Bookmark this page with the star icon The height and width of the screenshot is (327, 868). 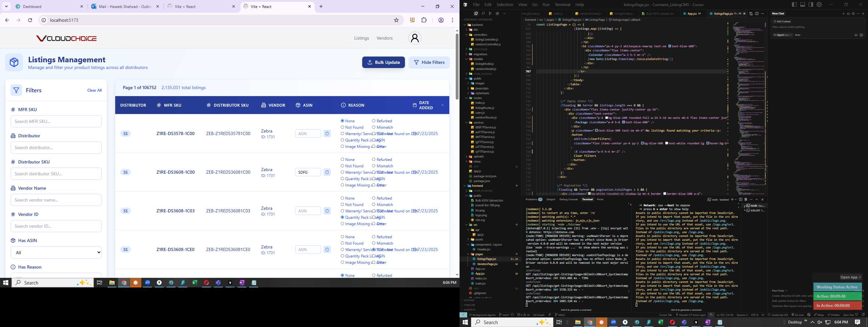(x=396, y=20)
